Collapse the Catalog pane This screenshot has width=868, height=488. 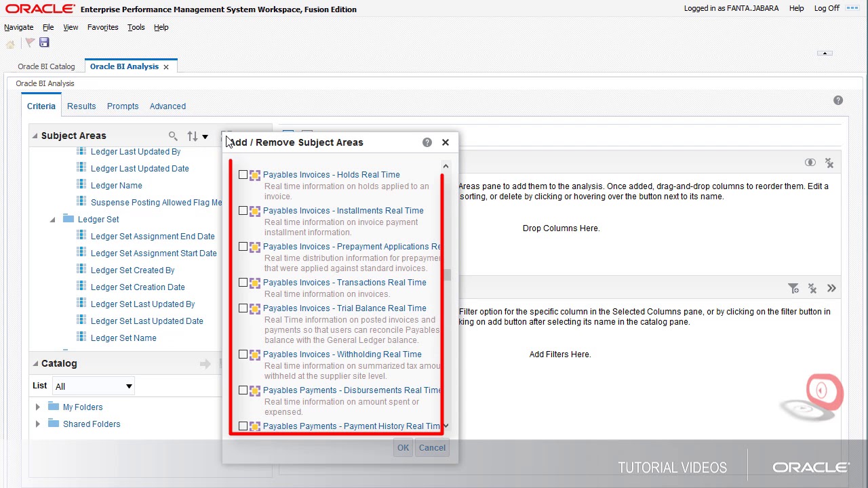(x=35, y=363)
